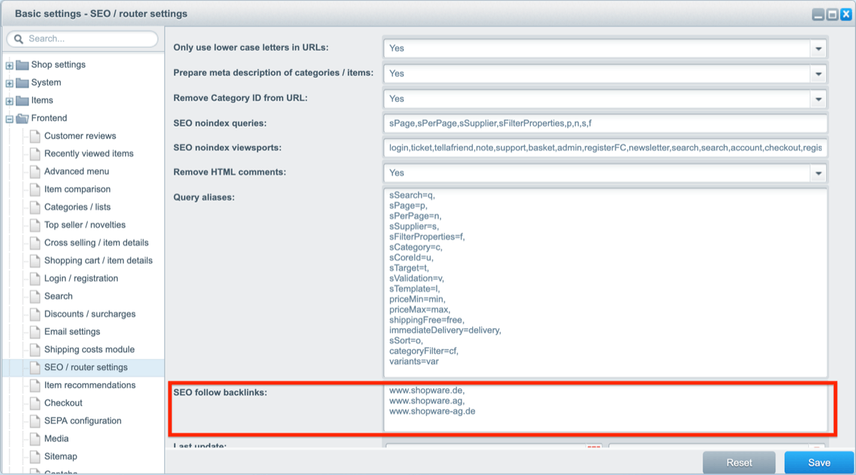Click the Items folder icon

coord(22,100)
